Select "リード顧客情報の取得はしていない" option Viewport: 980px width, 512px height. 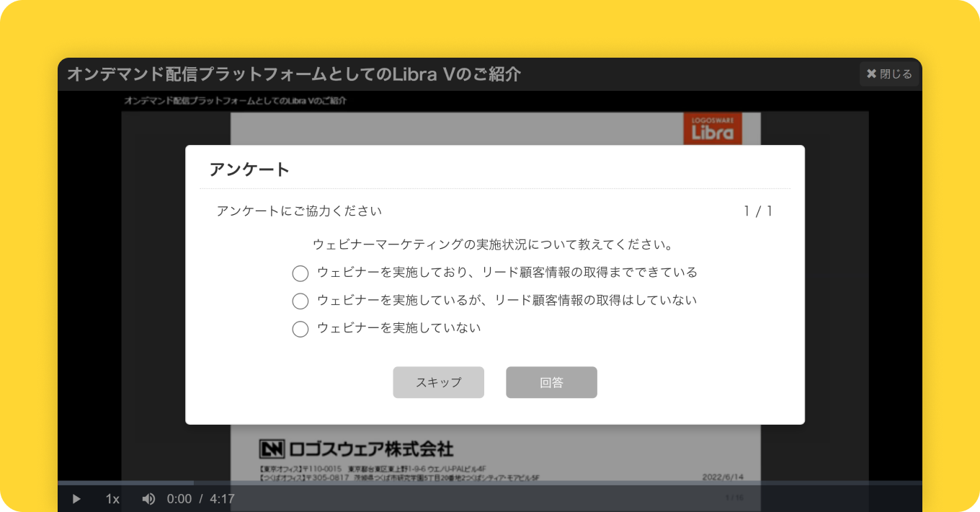[300, 301]
